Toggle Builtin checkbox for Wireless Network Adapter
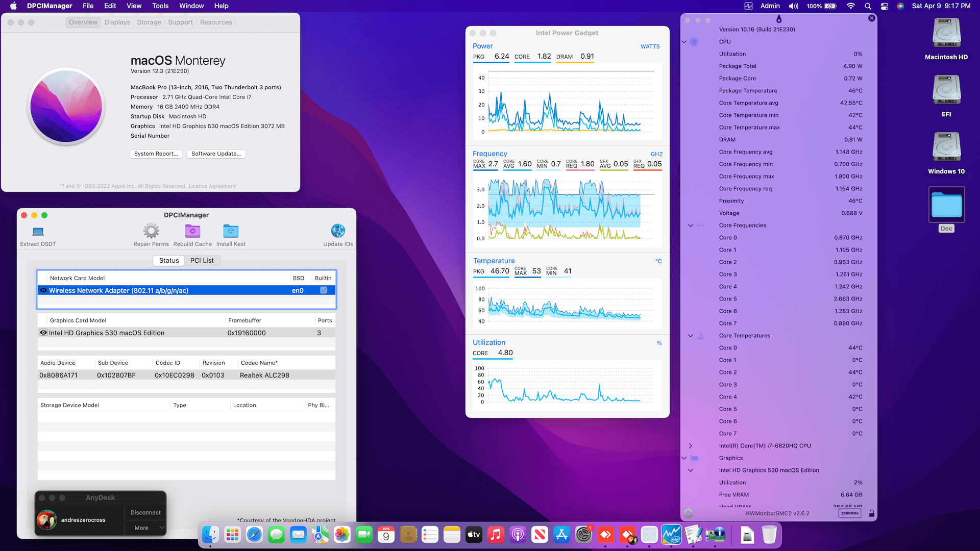 (x=324, y=290)
